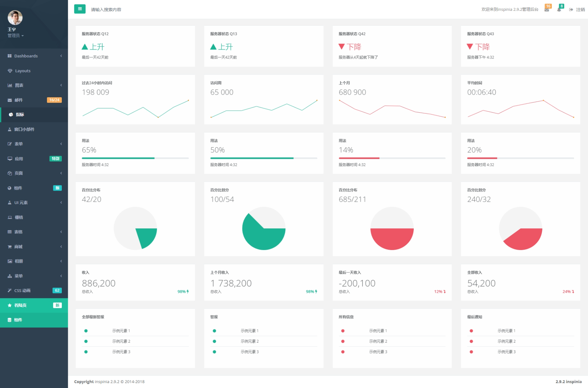Image resolution: width=588 pixels, height=388 pixels.
Task: Expand the 菜单 sidebar chevron
Action: [61, 276]
